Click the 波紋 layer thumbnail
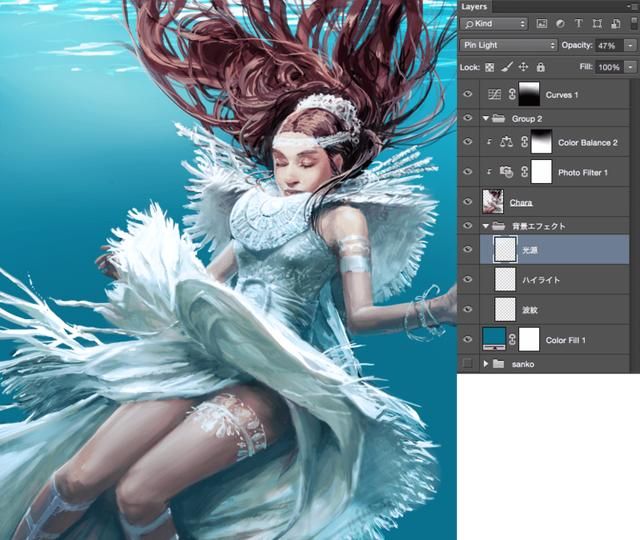The height and width of the screenshot is (540, 640). 505,309
